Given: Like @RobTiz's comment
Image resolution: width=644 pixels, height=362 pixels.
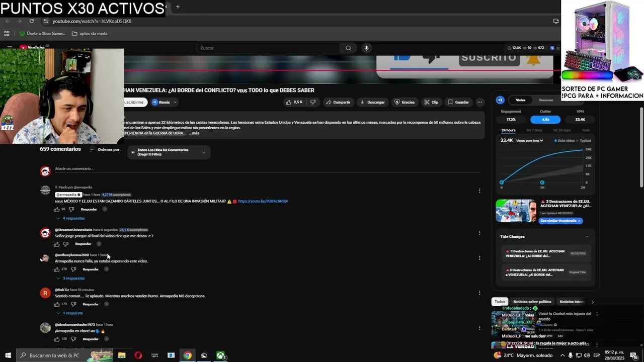Looking at the screenshot, I should point(57,304).
